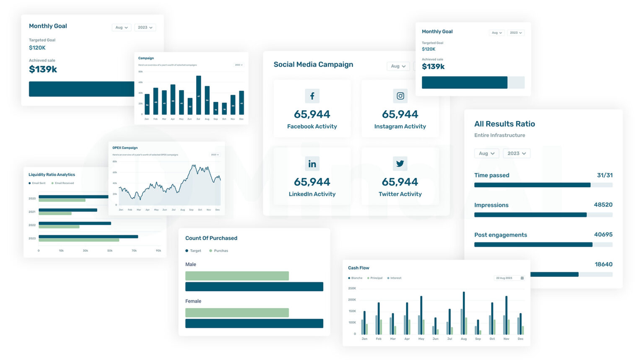
Task: Select the Twitter Activity icon
Action: pyautogui.click(x=400, y=163)
